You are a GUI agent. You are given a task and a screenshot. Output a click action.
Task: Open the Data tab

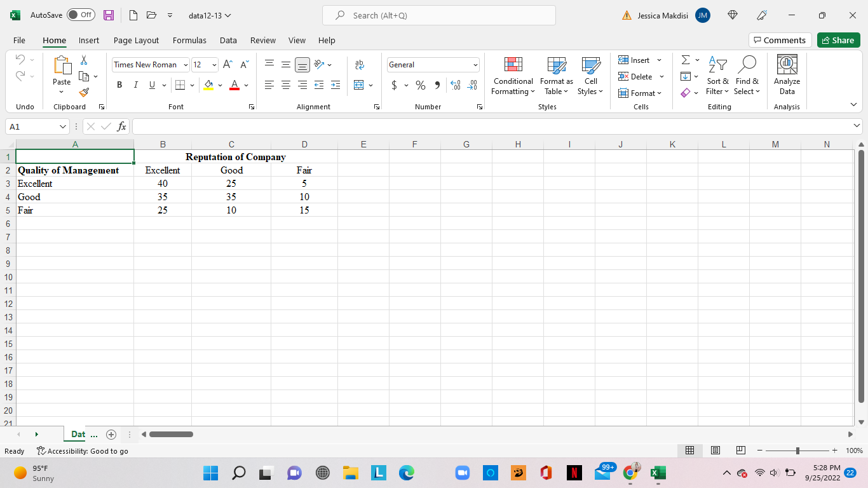click(x=228, y=40)
